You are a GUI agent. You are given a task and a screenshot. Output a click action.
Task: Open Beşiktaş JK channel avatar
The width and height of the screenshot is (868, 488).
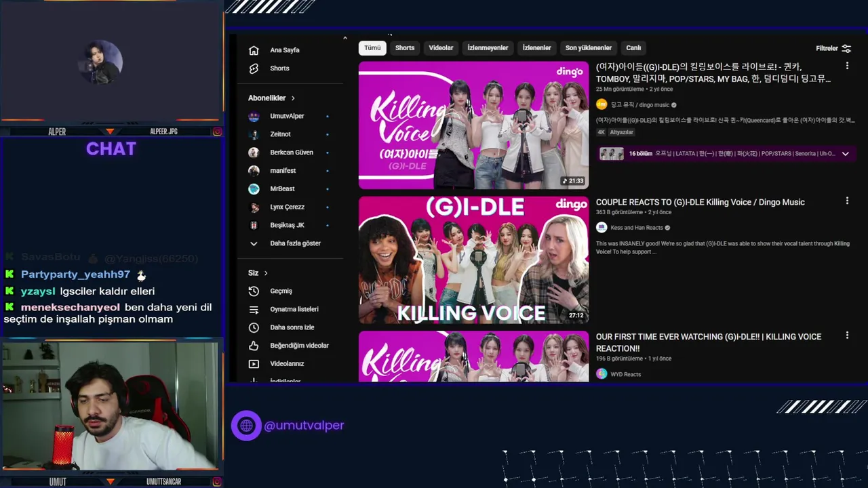point(254,225)
